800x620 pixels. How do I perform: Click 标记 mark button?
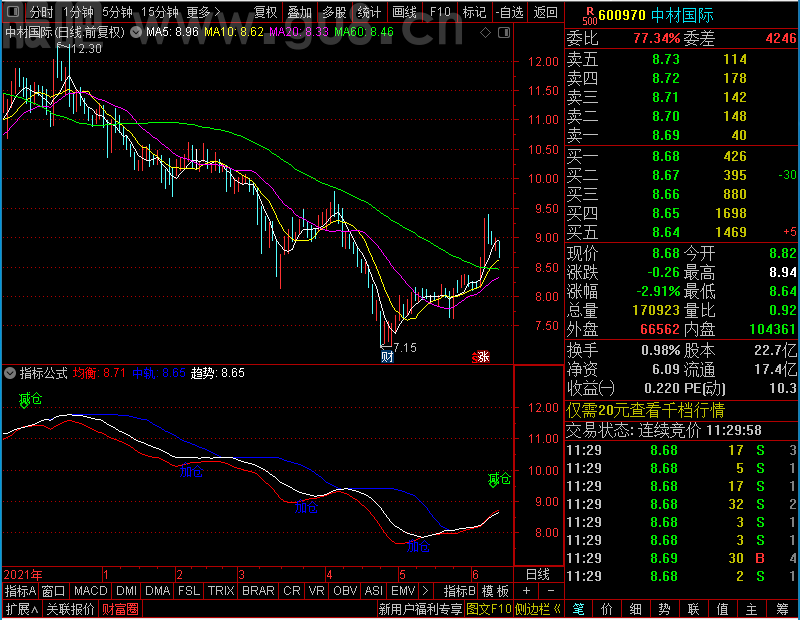tap(474, 12)
